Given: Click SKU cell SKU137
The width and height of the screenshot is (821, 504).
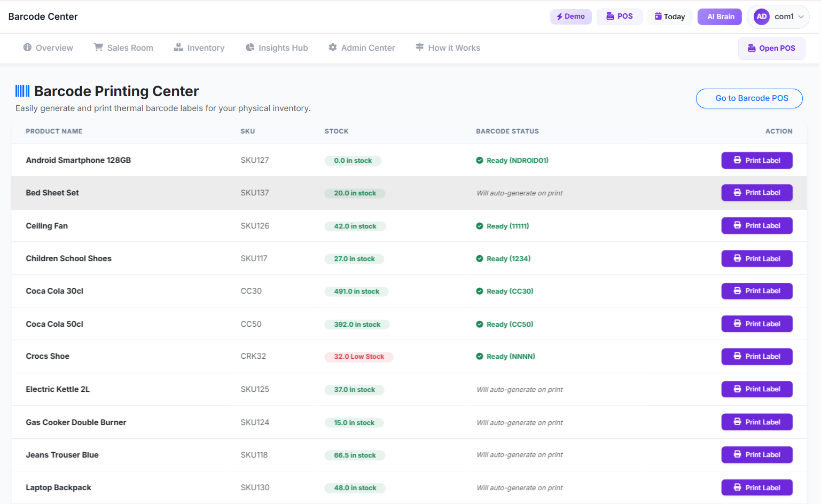Looking at the screenshot, I should coord(255,193).
